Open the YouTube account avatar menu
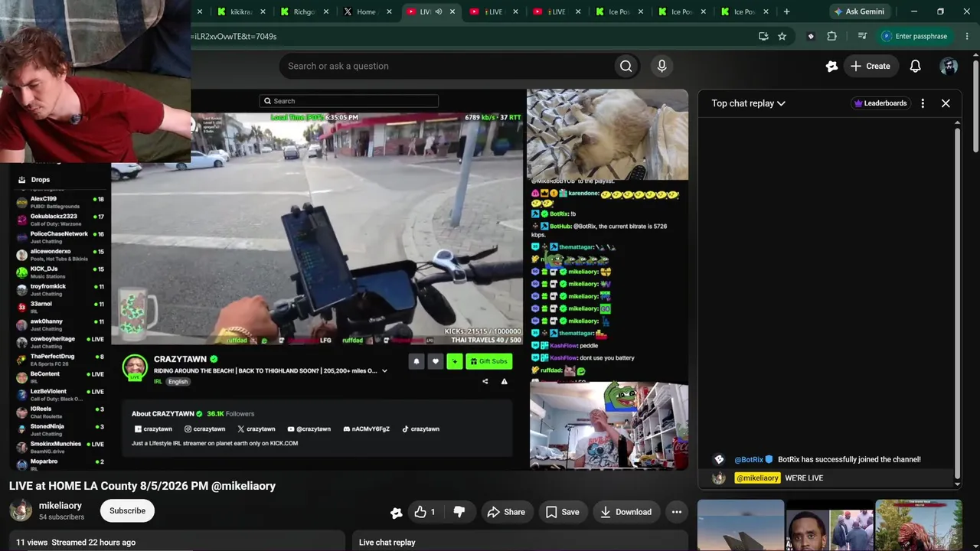The height and width of the screenshot is (551, 980). point(949,66)
